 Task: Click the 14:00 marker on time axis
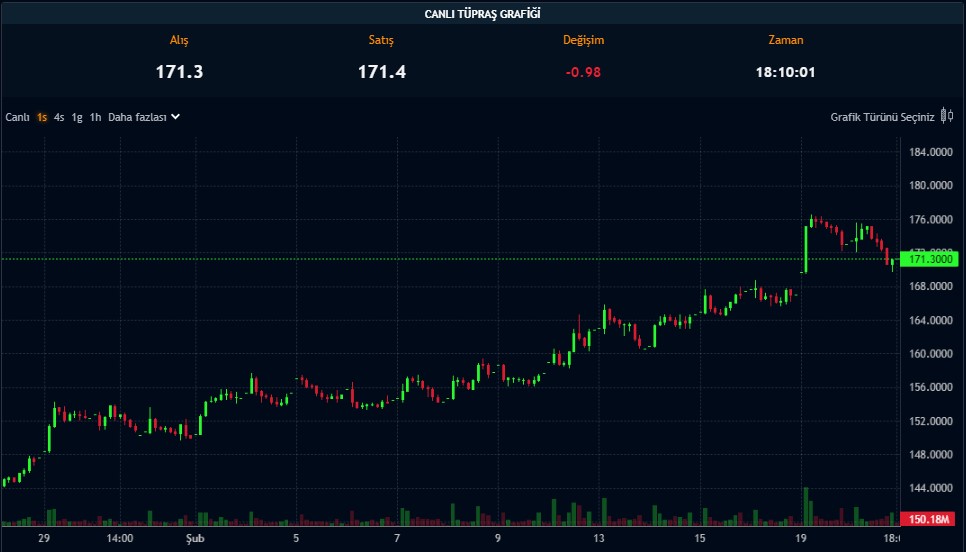(x=119, y=538)
